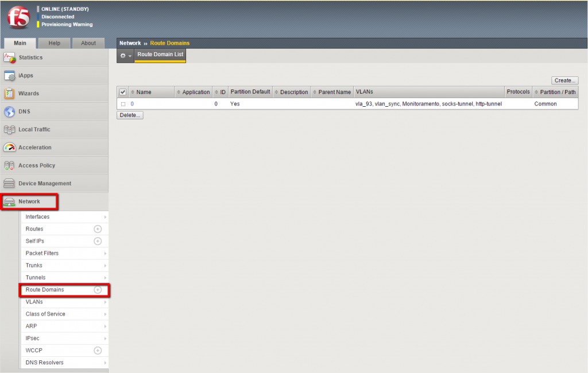Expand the VLANs submenu
The height and width of the screenshot is (373, 588).
pyautogui.click(x=34, y=302)
